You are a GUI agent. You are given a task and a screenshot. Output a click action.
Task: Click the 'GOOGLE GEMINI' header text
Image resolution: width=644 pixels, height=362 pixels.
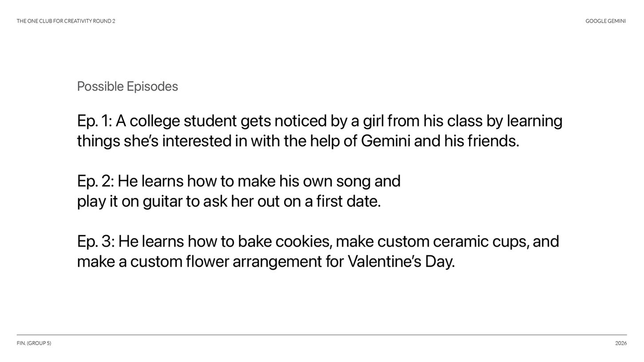pyautogui.click(x=605, y=21)
